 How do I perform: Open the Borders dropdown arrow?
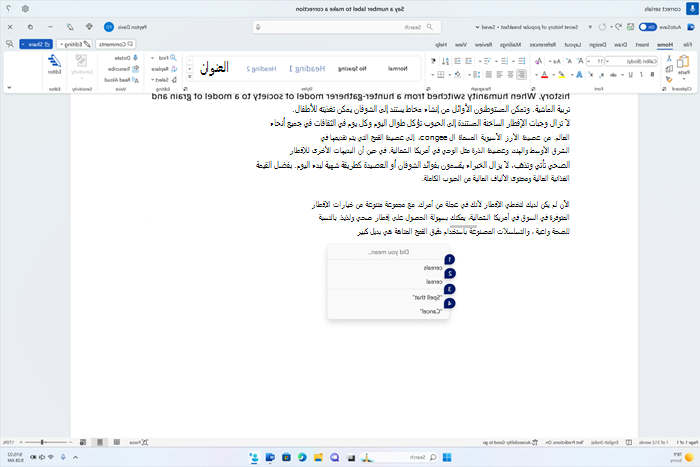(x=433, y=75)
